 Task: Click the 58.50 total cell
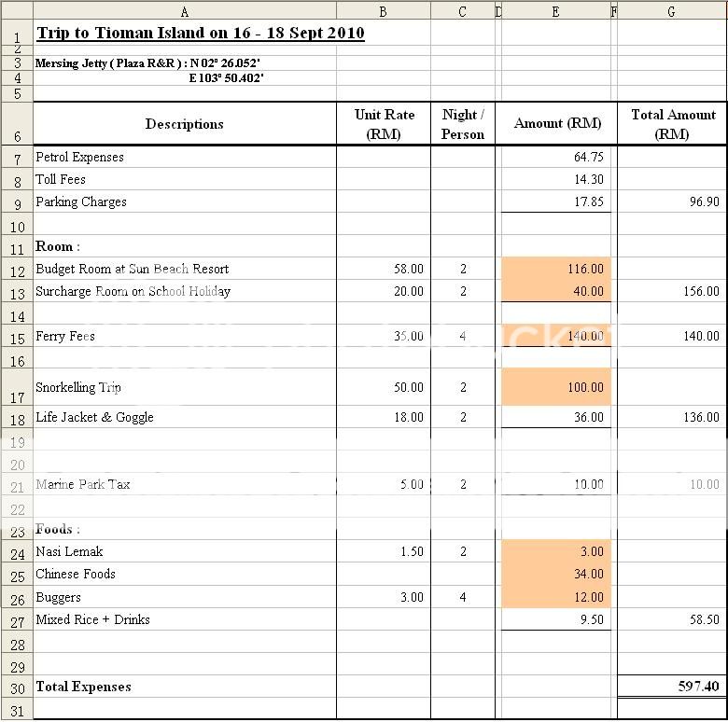(x=672, y=619)
